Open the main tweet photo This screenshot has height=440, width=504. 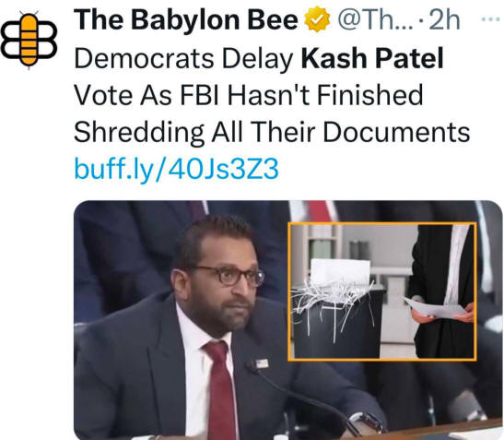click(288, 319)
